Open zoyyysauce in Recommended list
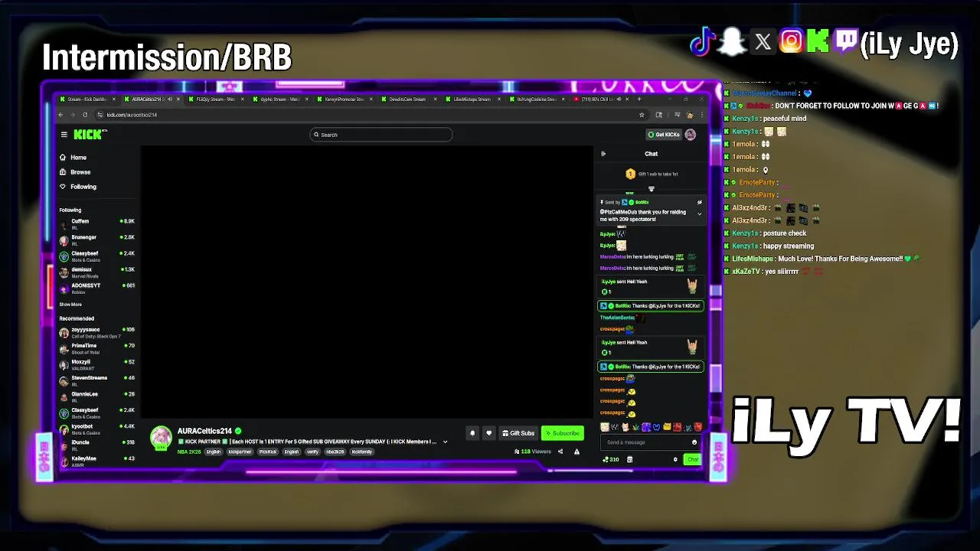This screenshot has height=551, width=980. pyautogui.click(x=97, y=332)
